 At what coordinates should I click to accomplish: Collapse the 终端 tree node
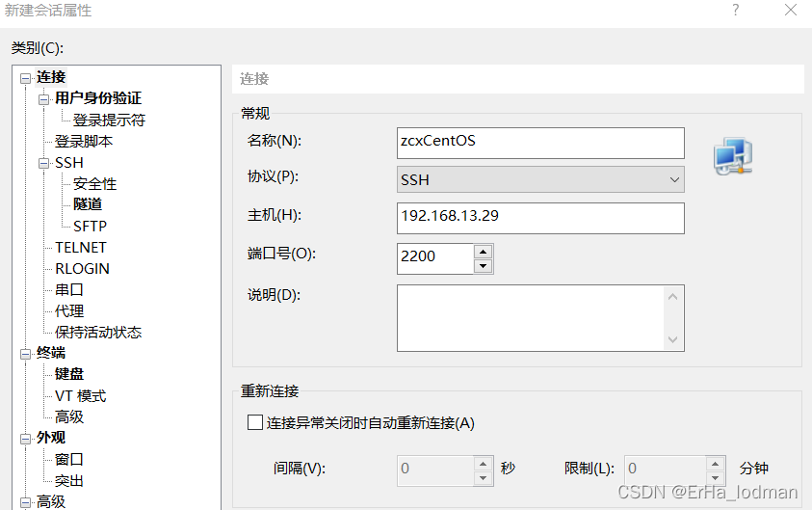pyautogui.click(x=25, y=355)
